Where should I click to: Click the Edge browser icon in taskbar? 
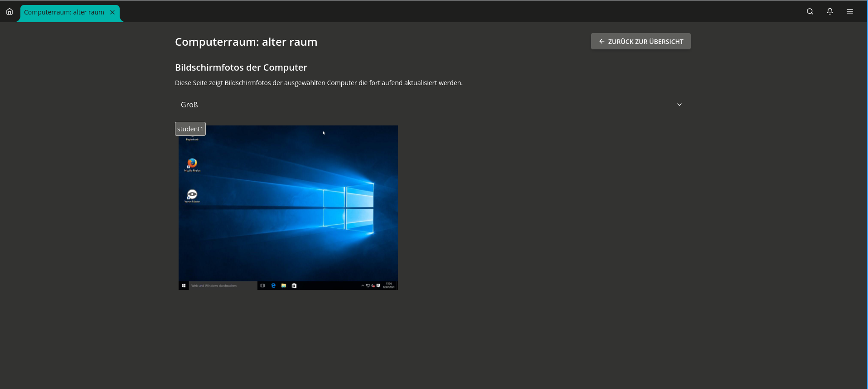[x=273, y=286]
